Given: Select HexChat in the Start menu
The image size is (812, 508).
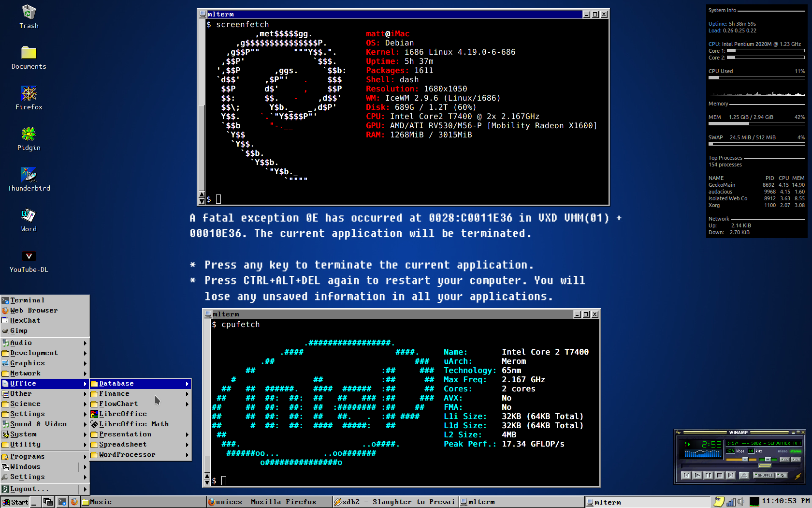Looking at the screenshot, I should tap(45, 321).
